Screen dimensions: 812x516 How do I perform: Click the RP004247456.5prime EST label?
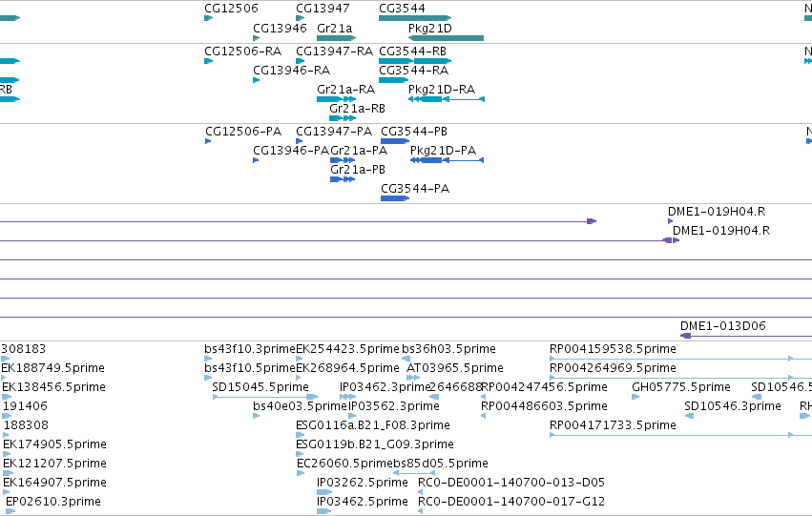coord(544,387)
